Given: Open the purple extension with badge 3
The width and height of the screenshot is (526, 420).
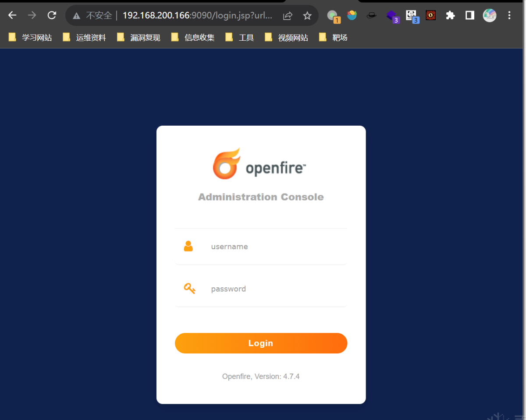Looking at the screenshot, I should click(x=392, y=16).
